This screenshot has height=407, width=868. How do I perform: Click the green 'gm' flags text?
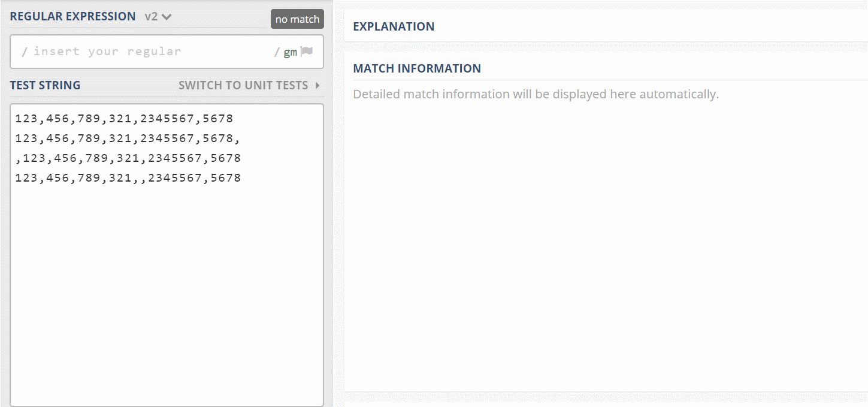pyautogui.click(x=290, y=52)
